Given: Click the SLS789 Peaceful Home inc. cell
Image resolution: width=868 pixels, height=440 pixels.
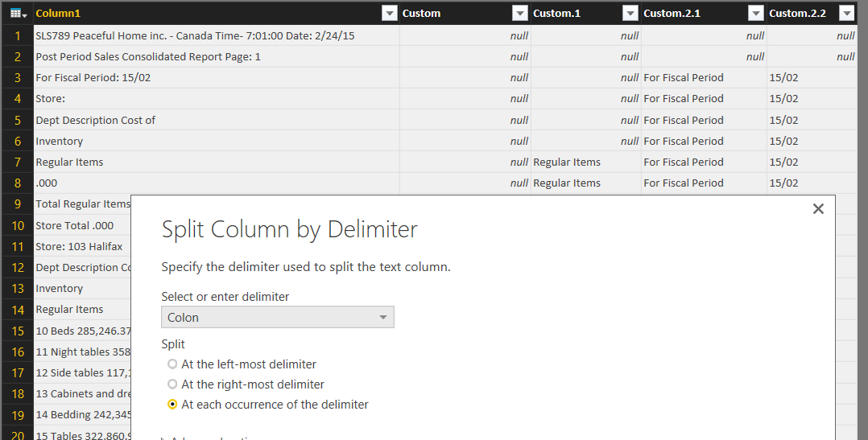Looking at the screenshot, I should click(195, 35).
